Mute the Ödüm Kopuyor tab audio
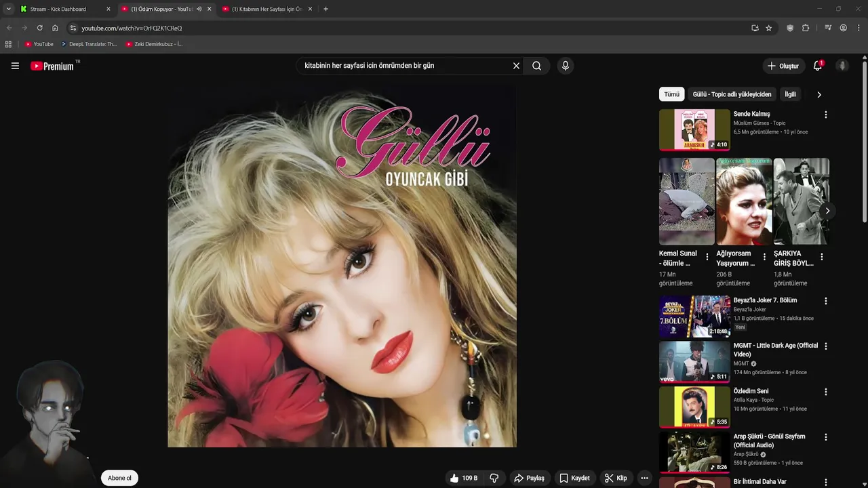Viewport: 868px width, 488px height. tap(199, 9)
